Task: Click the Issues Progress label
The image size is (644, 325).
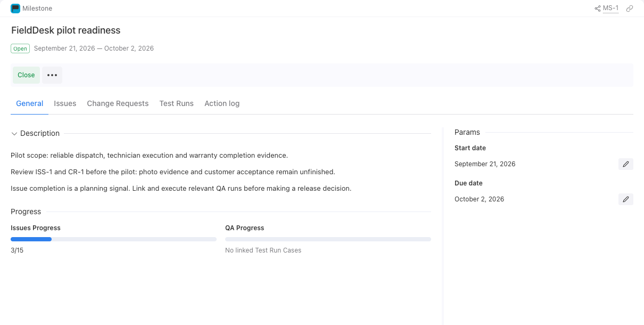Action: coord(36,228)
